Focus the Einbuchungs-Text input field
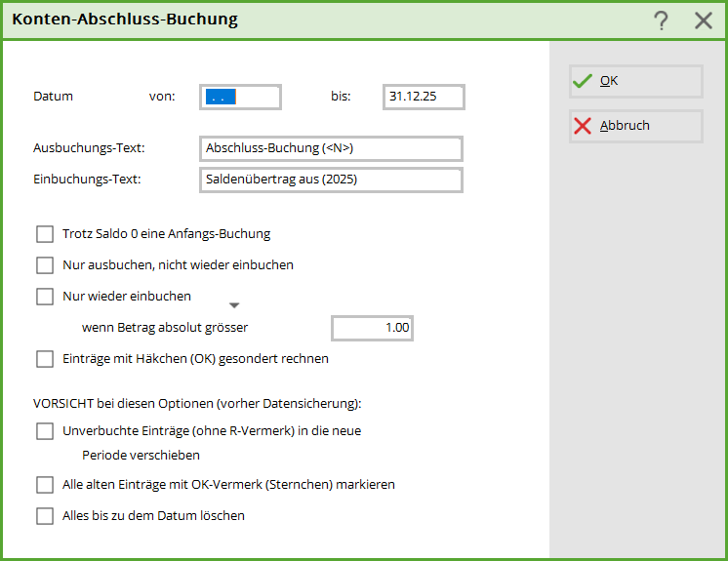The width and height of the screenshot is (728, 561). pos(330,180)
